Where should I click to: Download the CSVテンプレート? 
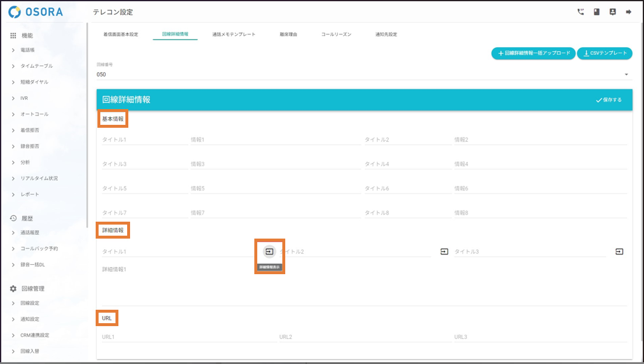[x=604, y=53]
